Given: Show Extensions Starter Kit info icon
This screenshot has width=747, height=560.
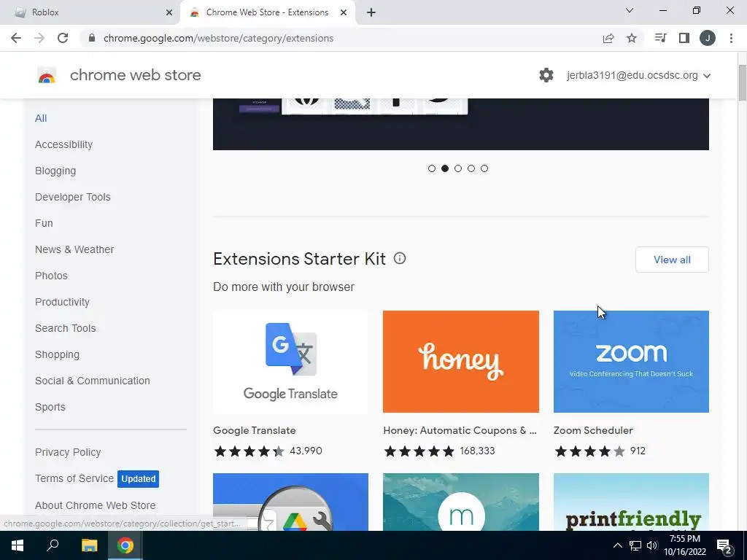Looking at the screenshot, I should pos(400,259).
